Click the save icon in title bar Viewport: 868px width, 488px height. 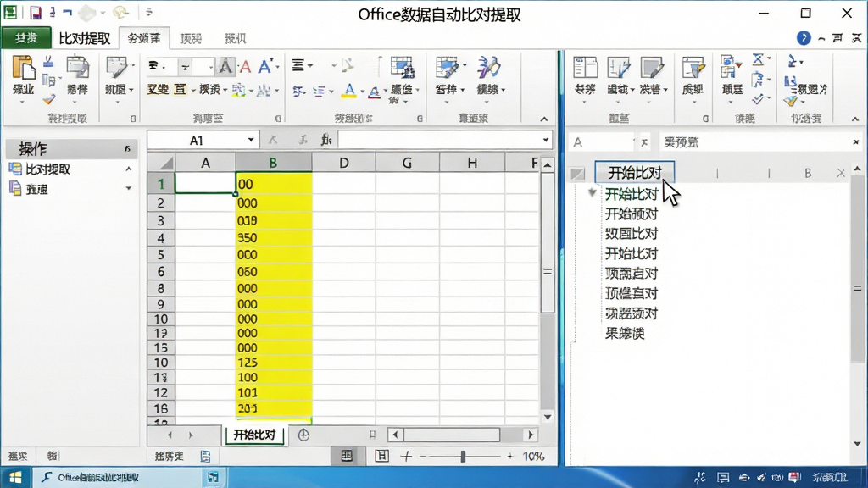36,13
